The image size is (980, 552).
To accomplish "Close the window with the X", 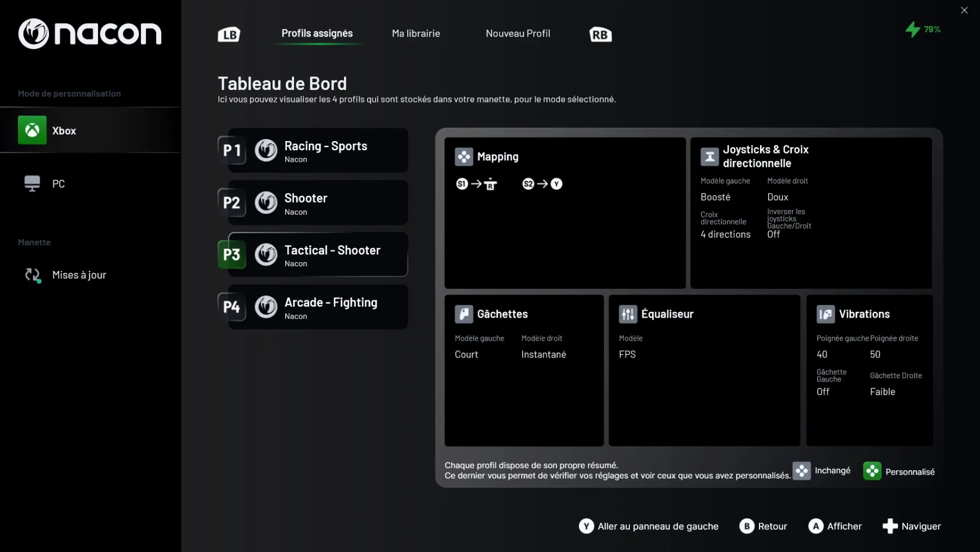I will (964, 10).
